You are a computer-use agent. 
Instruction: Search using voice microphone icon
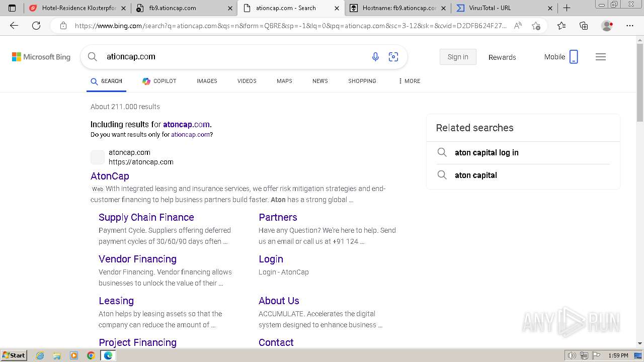click(x=375, y=57)
